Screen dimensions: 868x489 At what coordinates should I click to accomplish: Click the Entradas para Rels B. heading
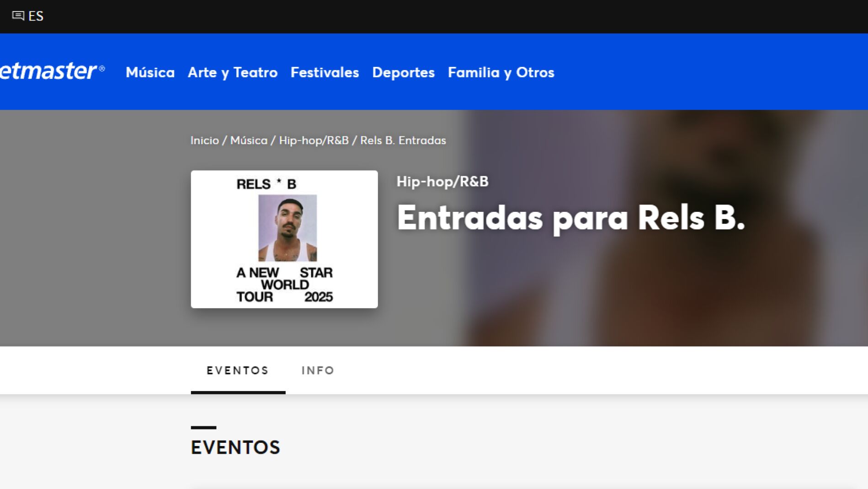point(570,218)
